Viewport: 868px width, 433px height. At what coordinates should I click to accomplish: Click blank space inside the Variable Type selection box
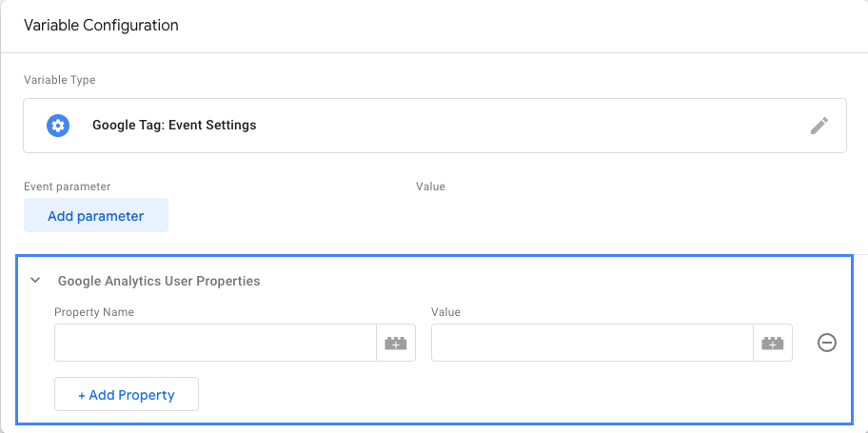tap(523, 126)
